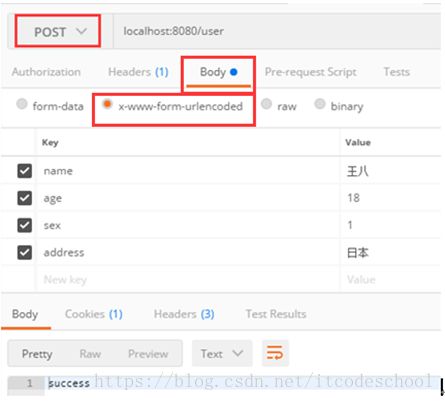Choose the raw body type

point(266,104)
